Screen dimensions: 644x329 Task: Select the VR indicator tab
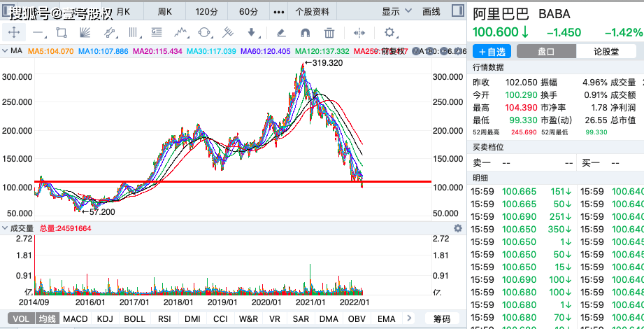[x=275, y=318]
